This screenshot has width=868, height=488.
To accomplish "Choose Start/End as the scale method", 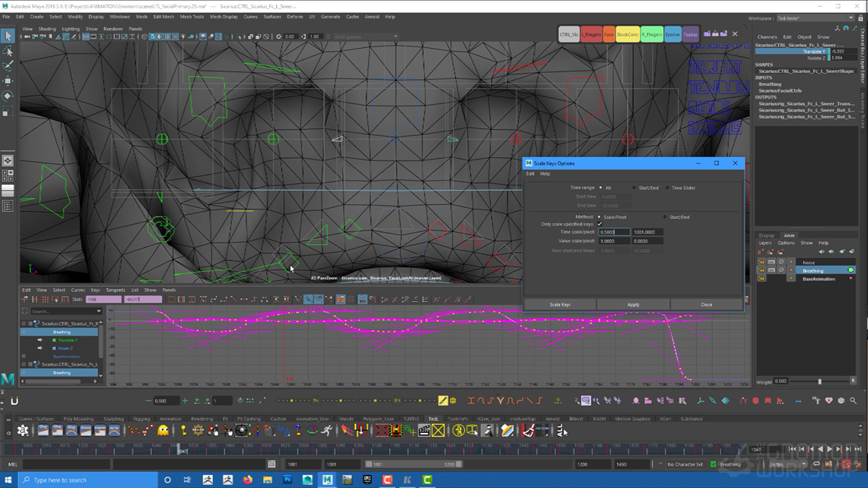I will tap(665, 217).
